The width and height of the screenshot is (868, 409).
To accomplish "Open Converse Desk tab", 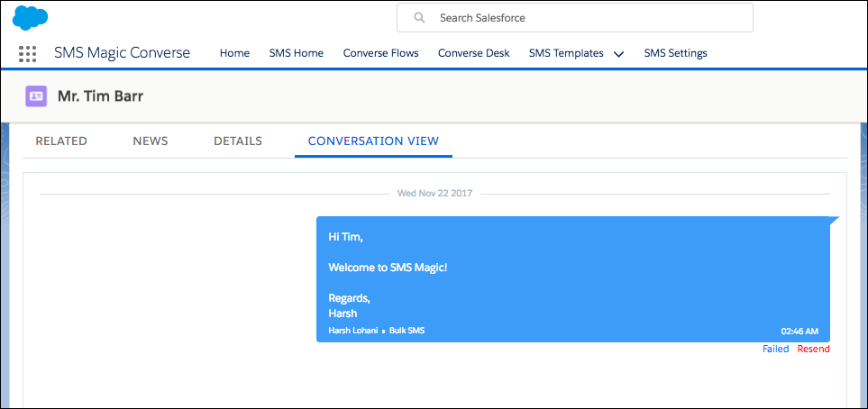I will point(474,53).
